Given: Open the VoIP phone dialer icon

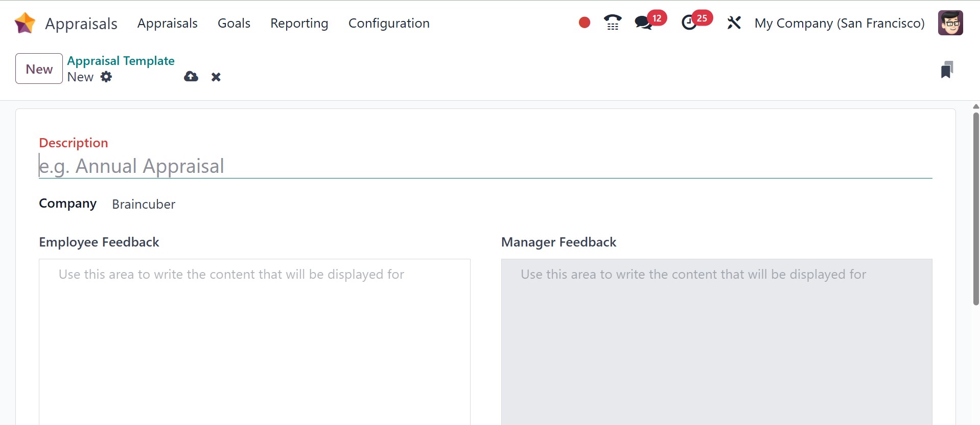Looking at the screenshot, I should (612, 23).
